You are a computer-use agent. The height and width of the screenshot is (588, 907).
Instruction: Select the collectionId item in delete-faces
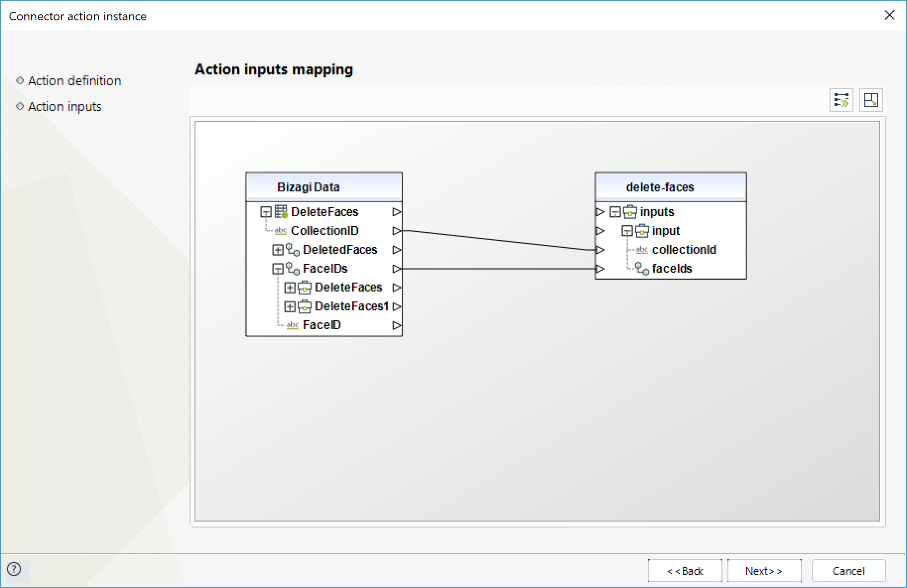[684, 250]
